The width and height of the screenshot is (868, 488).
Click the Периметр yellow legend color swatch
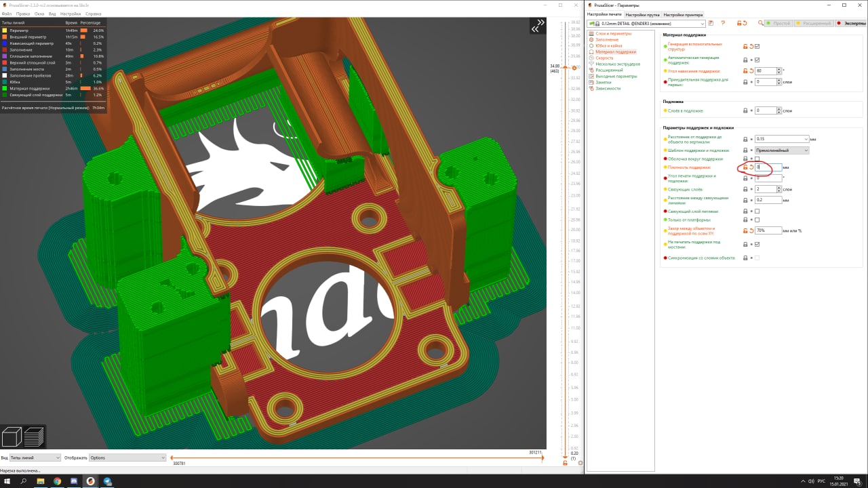coord(5,30)
